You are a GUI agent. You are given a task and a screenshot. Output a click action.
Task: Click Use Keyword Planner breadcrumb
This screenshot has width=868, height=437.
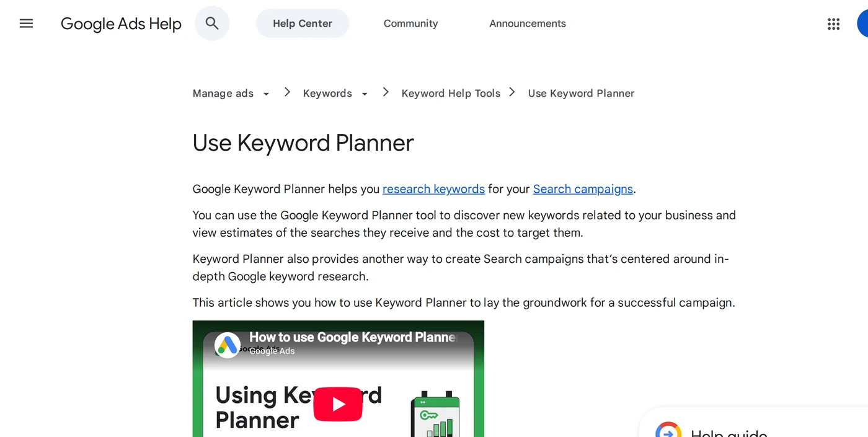581,94
